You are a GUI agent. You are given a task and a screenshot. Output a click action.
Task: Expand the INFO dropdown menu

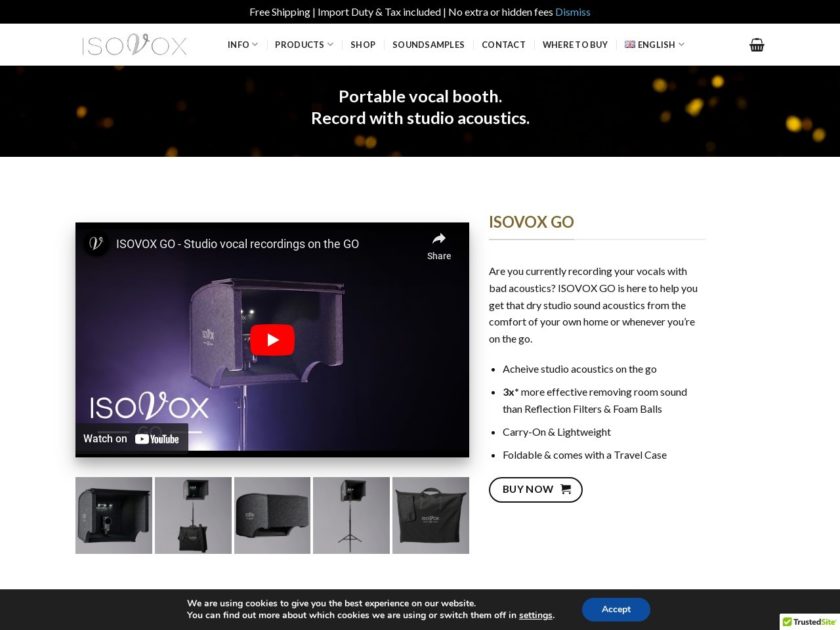tap(242, 45)
